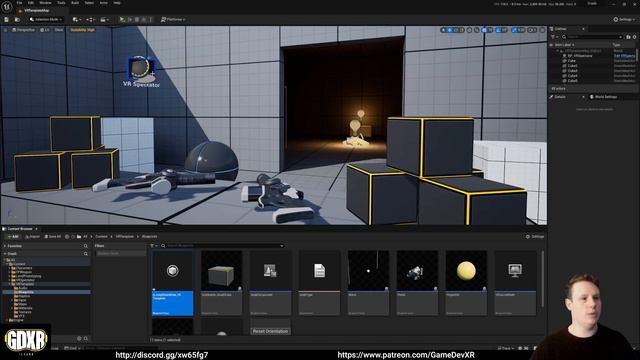Open the quick add content dropdown
The height and width of the screenshot is (360, 640).
(76, 20)
